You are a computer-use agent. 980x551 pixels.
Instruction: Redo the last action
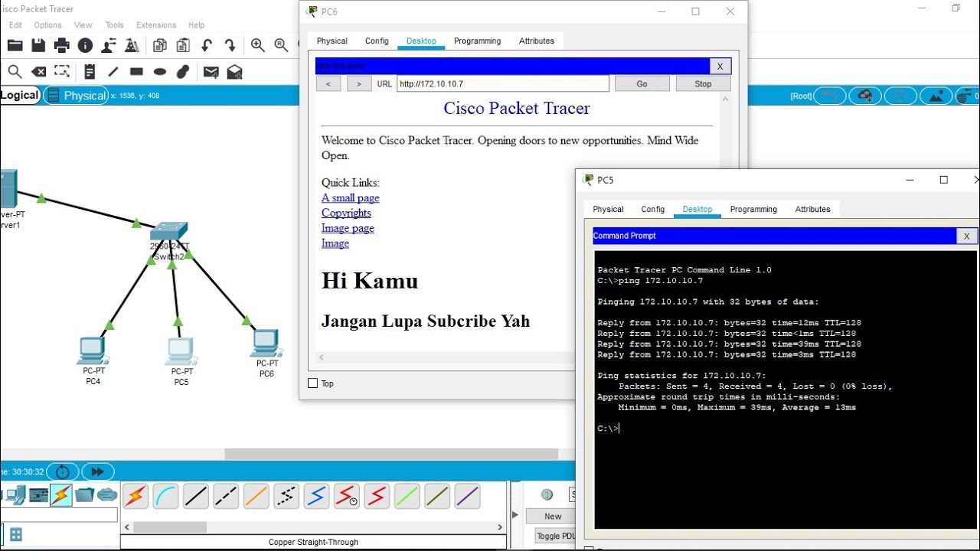230,46
